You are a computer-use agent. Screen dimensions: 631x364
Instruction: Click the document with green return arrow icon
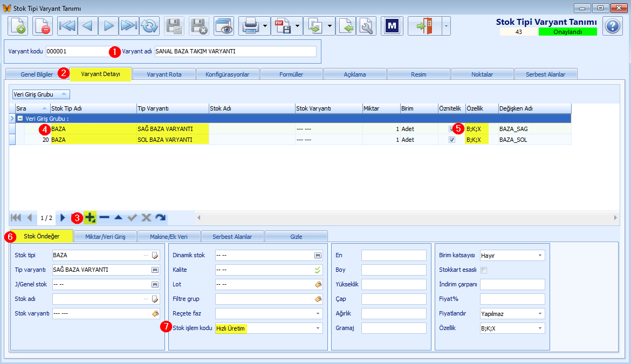(x=346, y=26)
